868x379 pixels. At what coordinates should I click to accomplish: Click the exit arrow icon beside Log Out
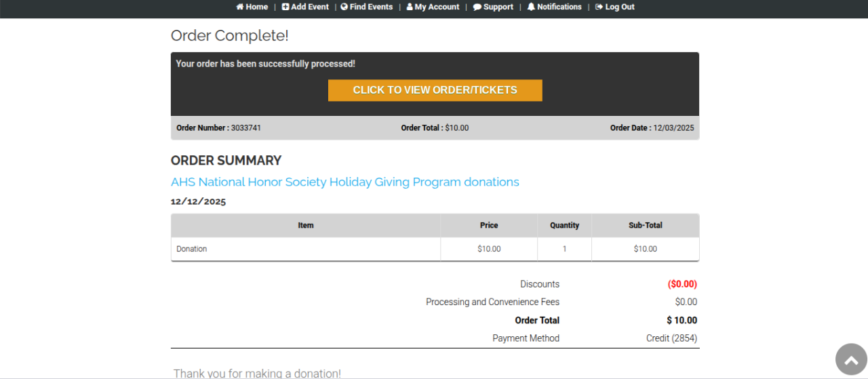point(599,7)
